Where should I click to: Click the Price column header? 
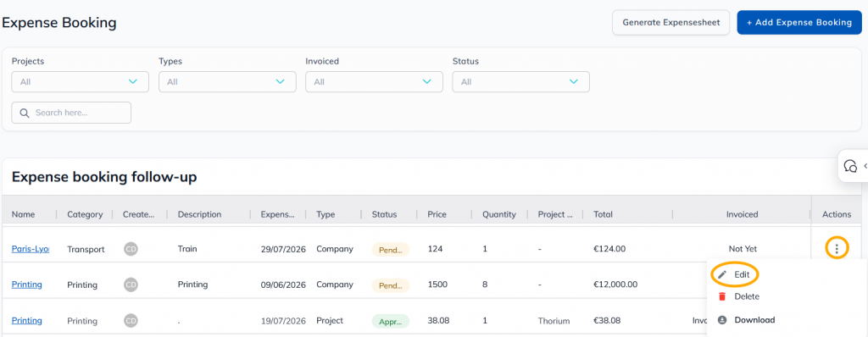[x=437, y=214]
